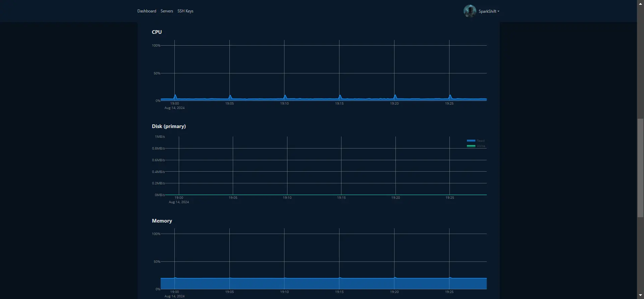Screen dimensions: 644x299
Task: Click the scrollbar down arrow
Action: [x=640, y=295]
